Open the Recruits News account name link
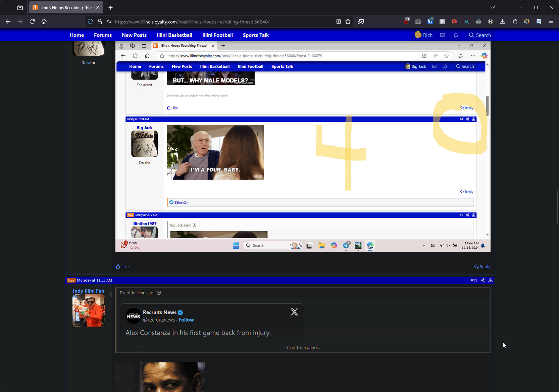559x392 pixels. click(160, 312)
